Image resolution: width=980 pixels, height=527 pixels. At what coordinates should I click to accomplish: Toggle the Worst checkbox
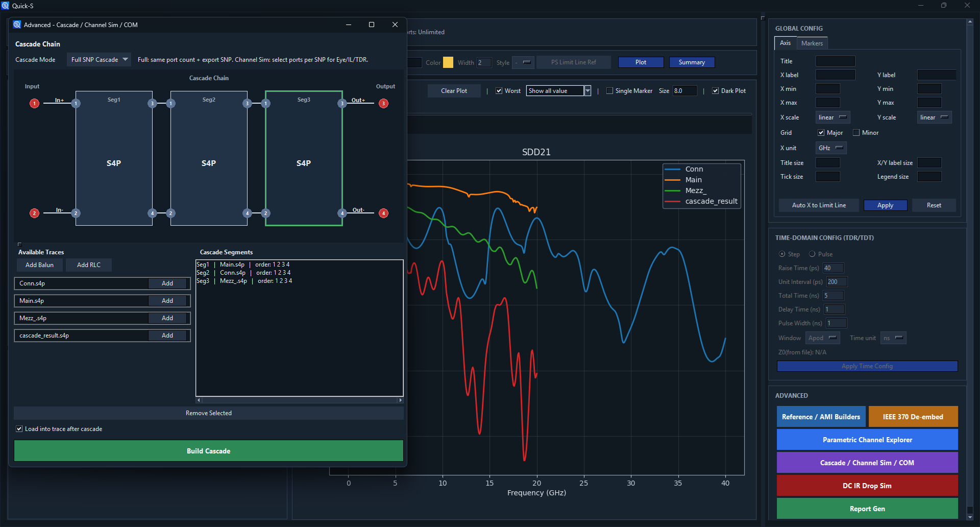click(499, 91)
